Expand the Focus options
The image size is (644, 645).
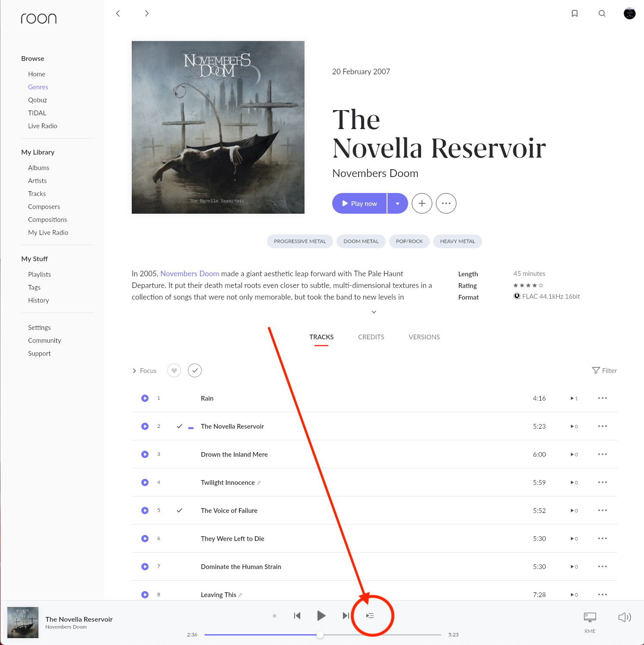tap(144, 371)
